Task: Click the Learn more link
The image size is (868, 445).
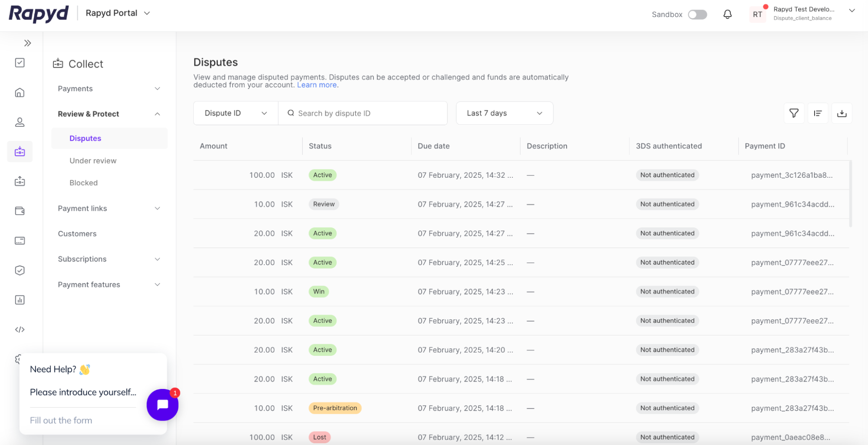Action: point(317,85)
